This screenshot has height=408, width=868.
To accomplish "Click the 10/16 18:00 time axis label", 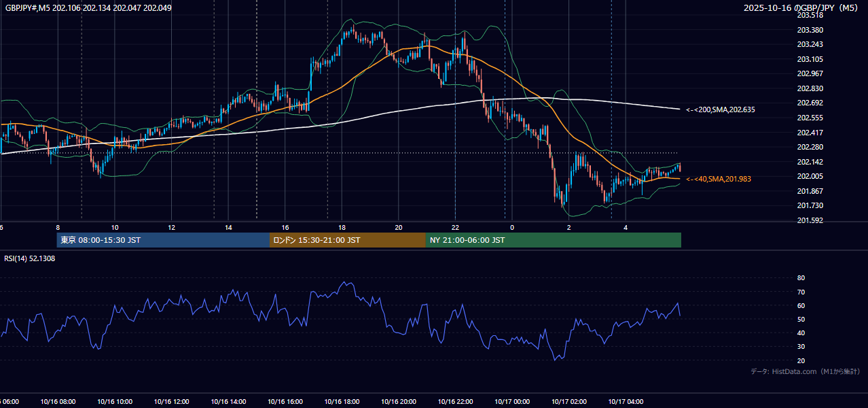I will (342, 402).
